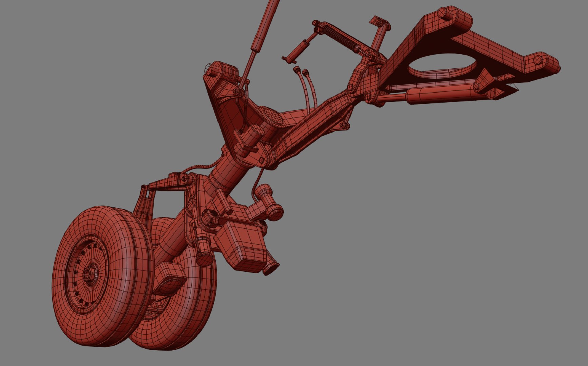
Task: Select the round cap below the rectangular box
Action: (270, 268)
